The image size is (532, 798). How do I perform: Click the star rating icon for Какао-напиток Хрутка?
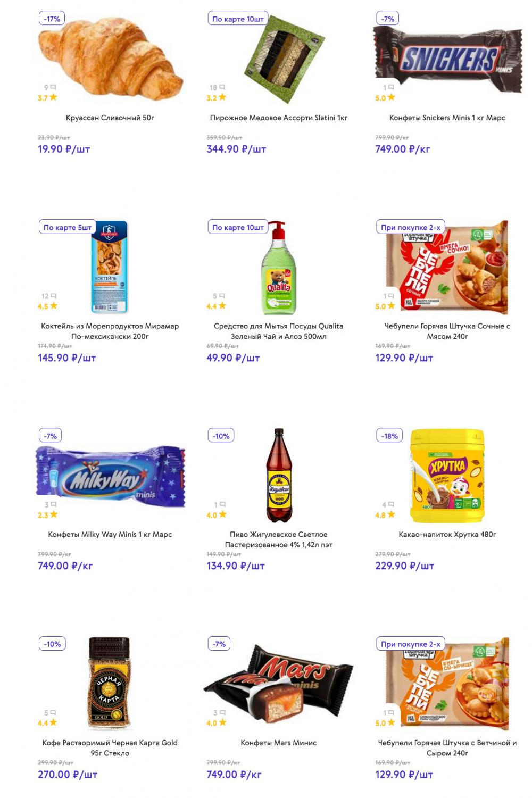pos(391,514)
